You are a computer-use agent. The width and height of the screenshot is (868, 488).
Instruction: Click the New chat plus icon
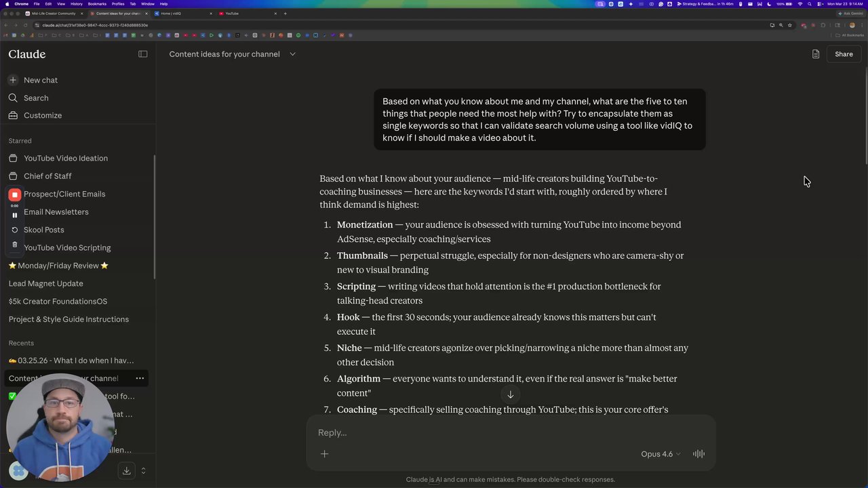(x=13, y=80)
